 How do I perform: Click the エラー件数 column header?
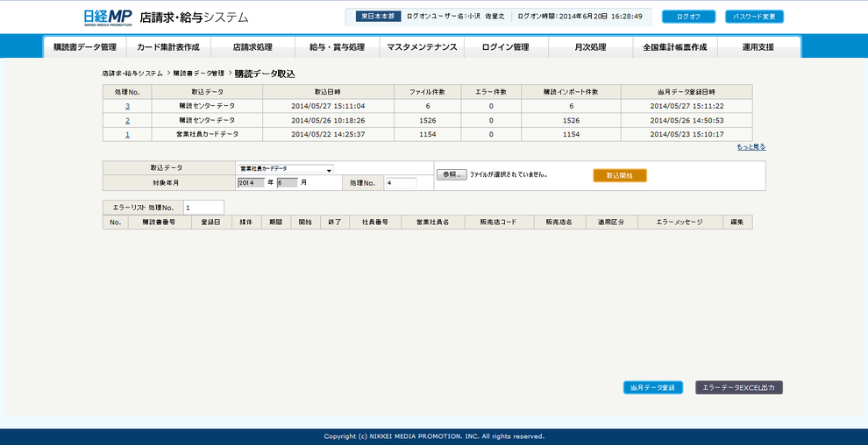pyautogui.click(x=491, y=92)
